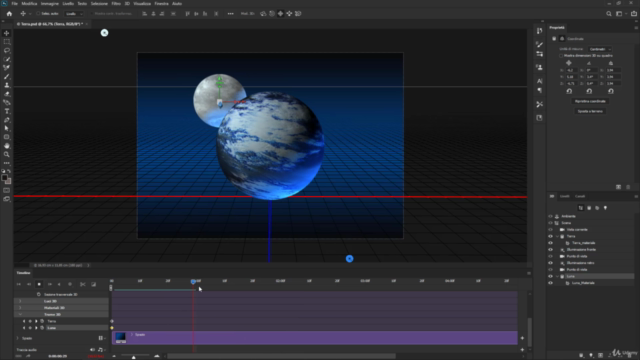
Task: Open the audio track music note dropdown
Action: [x=101, y=350]
